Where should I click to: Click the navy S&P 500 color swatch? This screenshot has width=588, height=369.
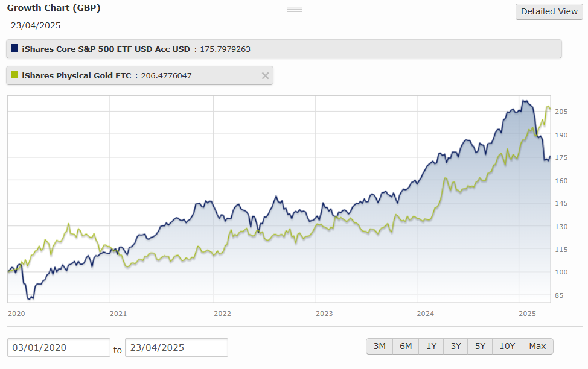click(14, 48)
